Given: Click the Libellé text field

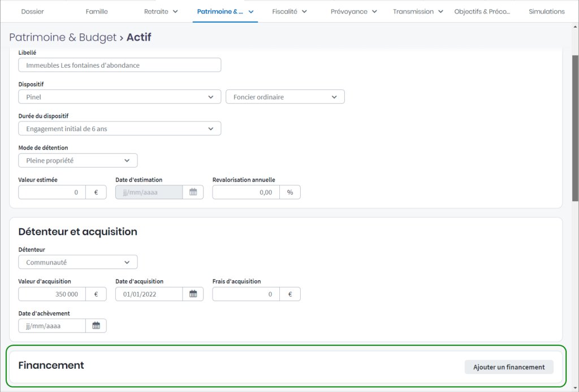Looking at the screenshot, I should tap(119, 65).
